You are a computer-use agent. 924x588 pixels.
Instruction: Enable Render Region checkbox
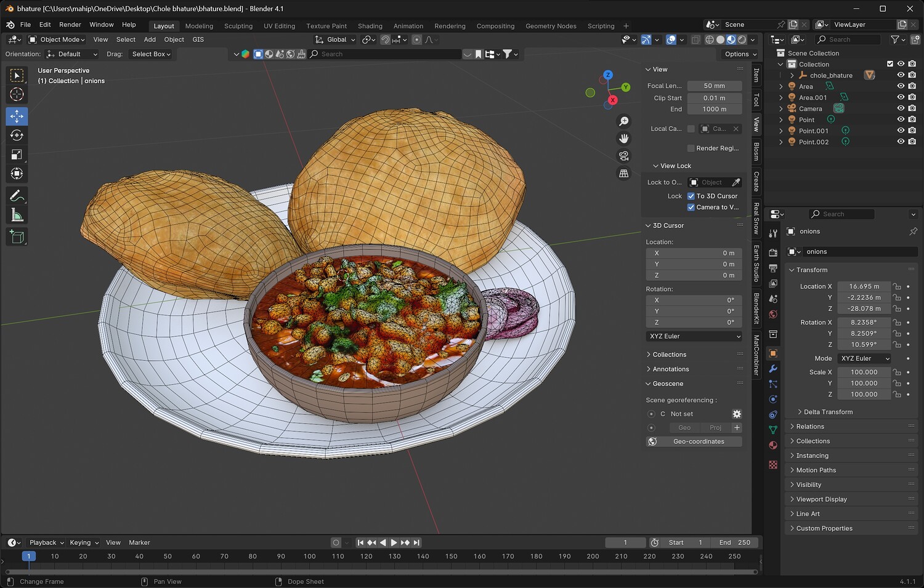coord(691,148)
